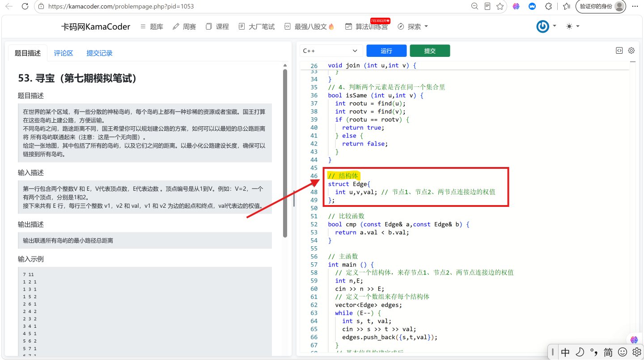Click the 验证你的身份 profile button

coord(601,6)
